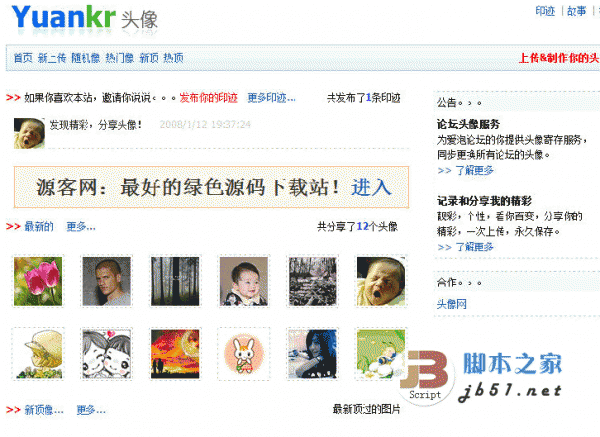Open the shaved-head man portrait avatar
This screenshot has width=600, height=437.
(106, 281)
